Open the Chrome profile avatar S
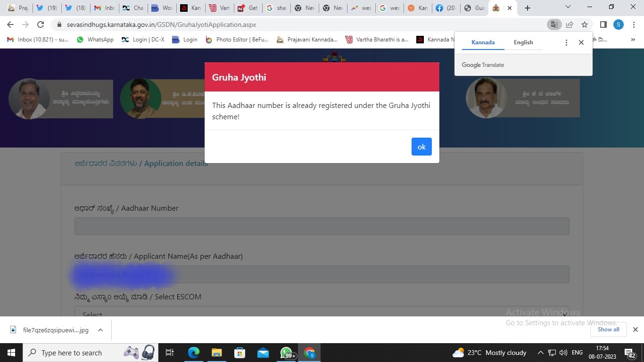 click(619, 25)
